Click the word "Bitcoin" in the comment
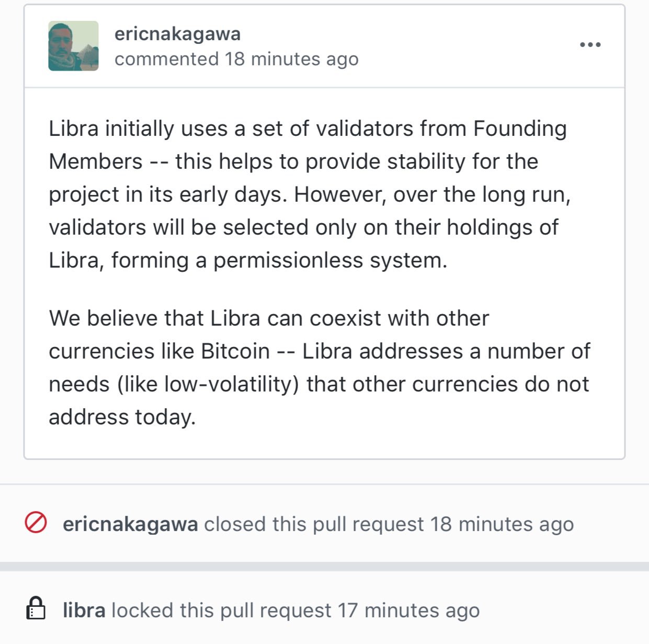Viewport: 649px width, 644px height. [235, 351]
